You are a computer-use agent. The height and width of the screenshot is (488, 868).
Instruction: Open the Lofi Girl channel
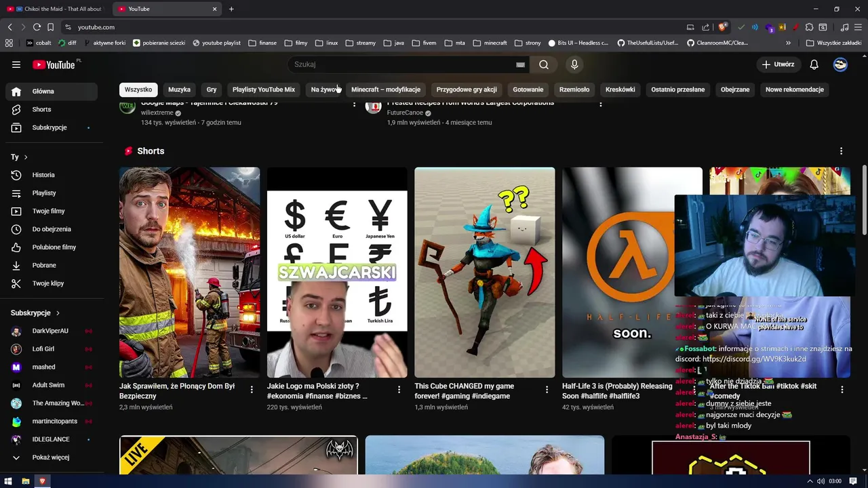[52, 349]
